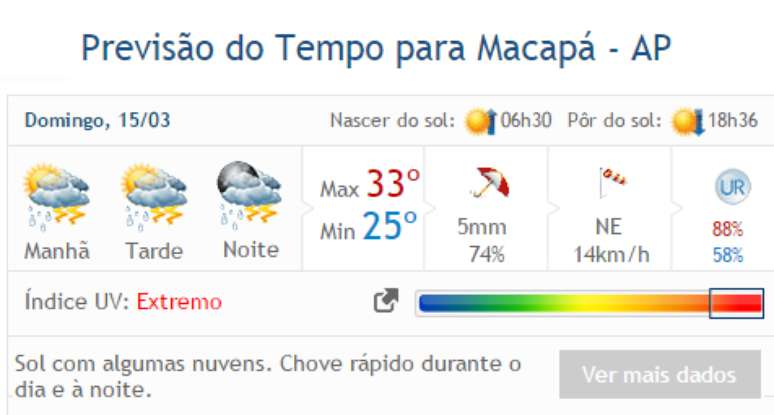
Task: Click the Ver mais dados button
Action: pyautogui.click(x=658, y=375)
